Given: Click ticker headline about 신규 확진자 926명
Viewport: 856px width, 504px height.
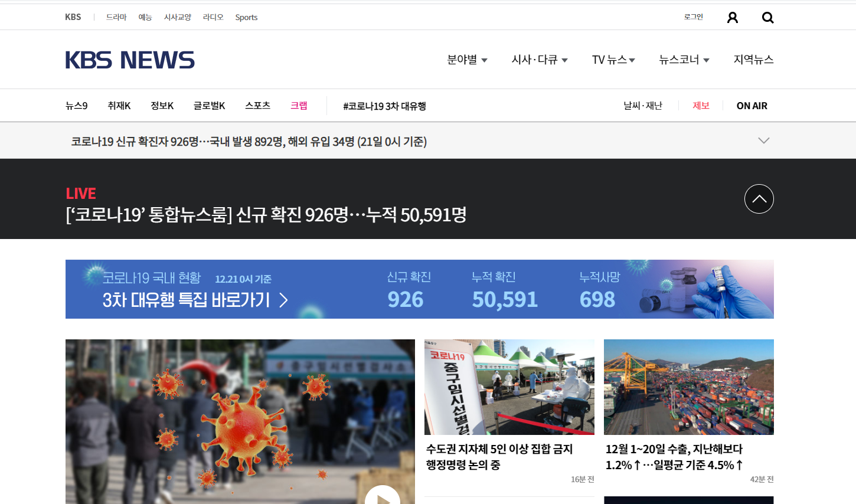Looking at the screenshot, I should click(x=249, y=142).
